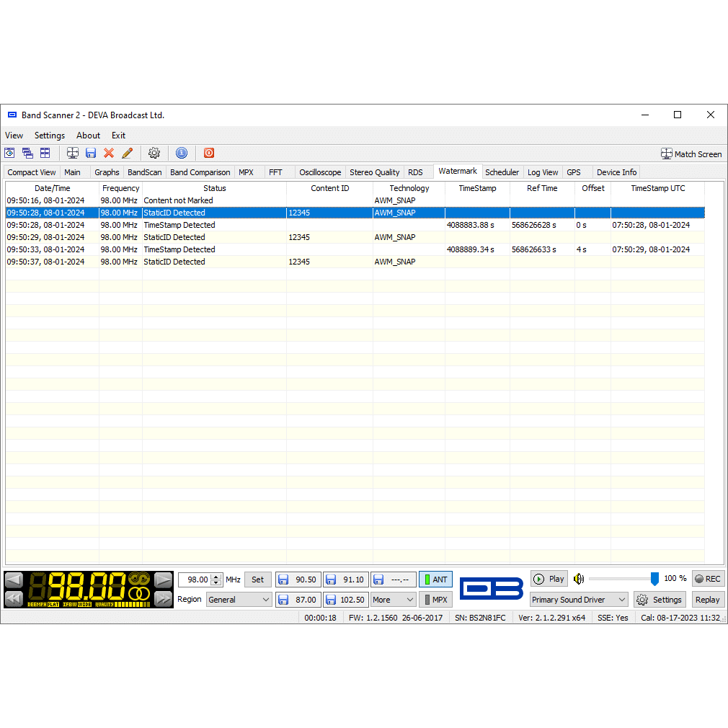Toggle the REC recording button
This screenshot has width=728, height=728.
pyautogui.click(x=707, y=579)
